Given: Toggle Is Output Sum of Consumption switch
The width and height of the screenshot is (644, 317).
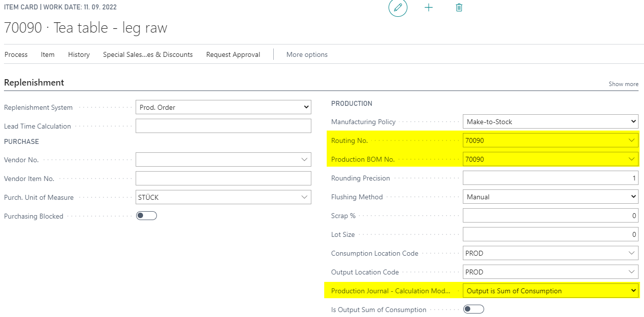Looking at the screenshot, I should click(x=474, y=310).
